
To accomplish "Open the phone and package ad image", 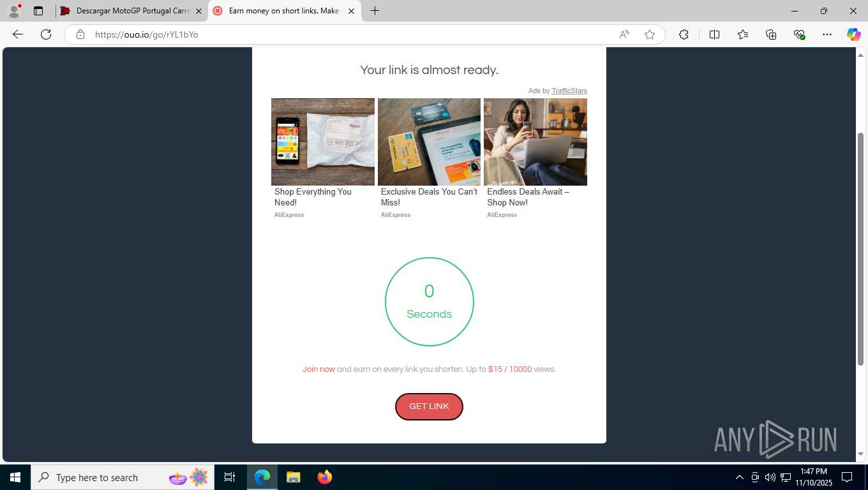I will tap(323, 142).
